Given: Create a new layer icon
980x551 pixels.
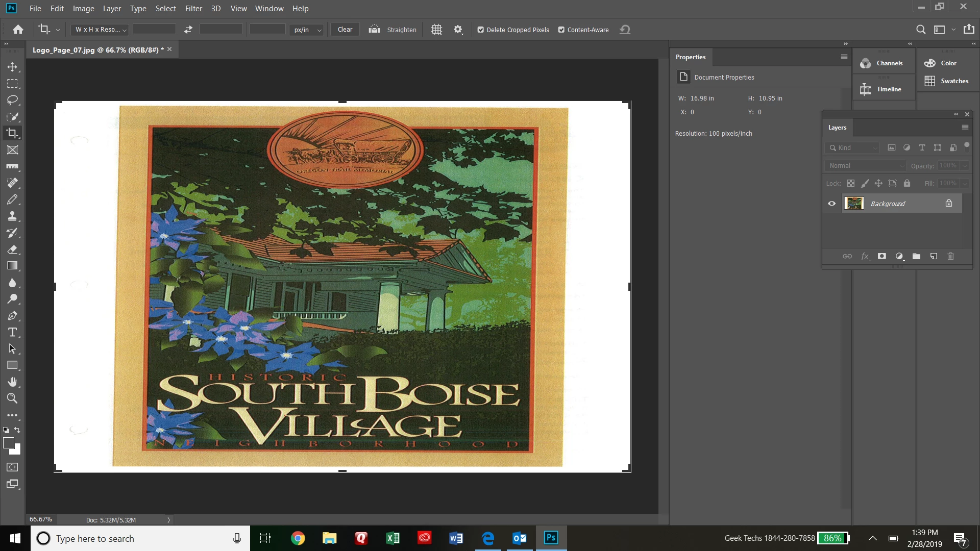Looking at the screenshot, I should 934,256.
